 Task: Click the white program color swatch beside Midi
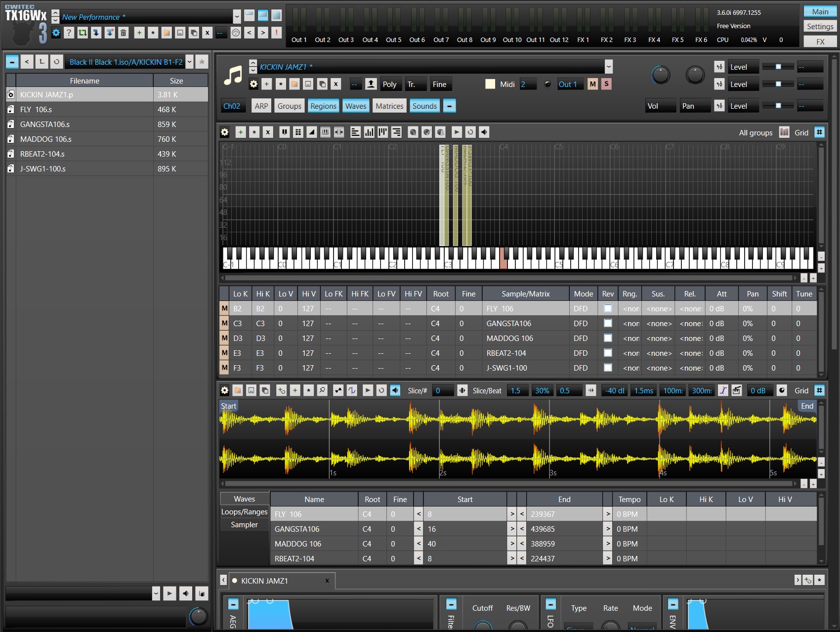[x=490, y=84]
